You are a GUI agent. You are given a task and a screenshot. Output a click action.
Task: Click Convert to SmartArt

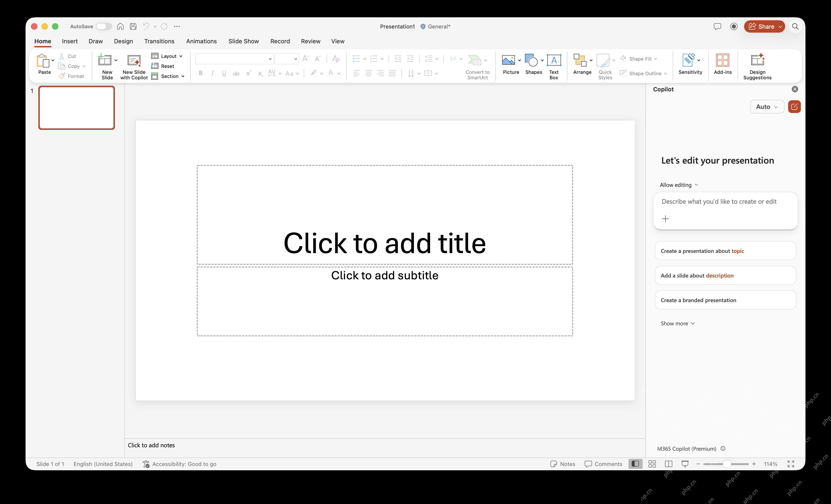[477, 67]
